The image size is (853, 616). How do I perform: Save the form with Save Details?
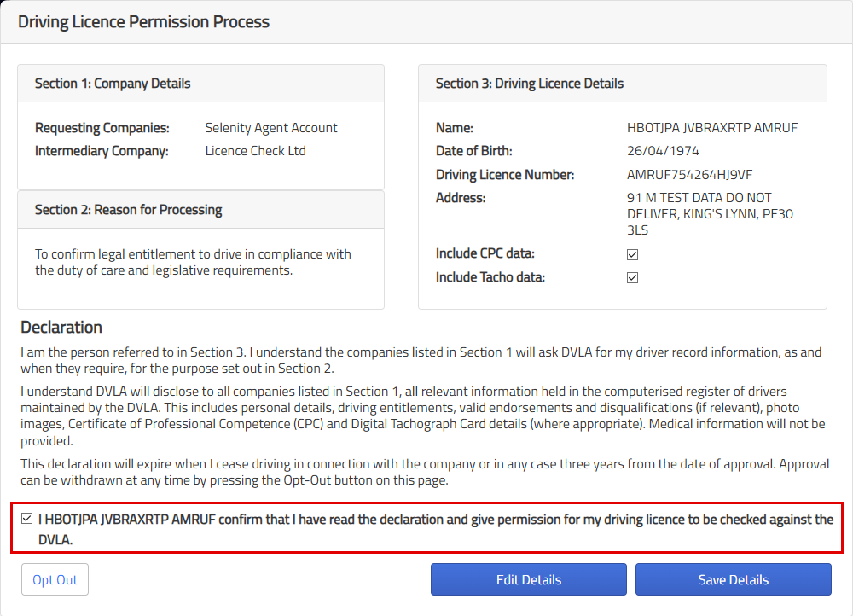click(x=734, y=580)
